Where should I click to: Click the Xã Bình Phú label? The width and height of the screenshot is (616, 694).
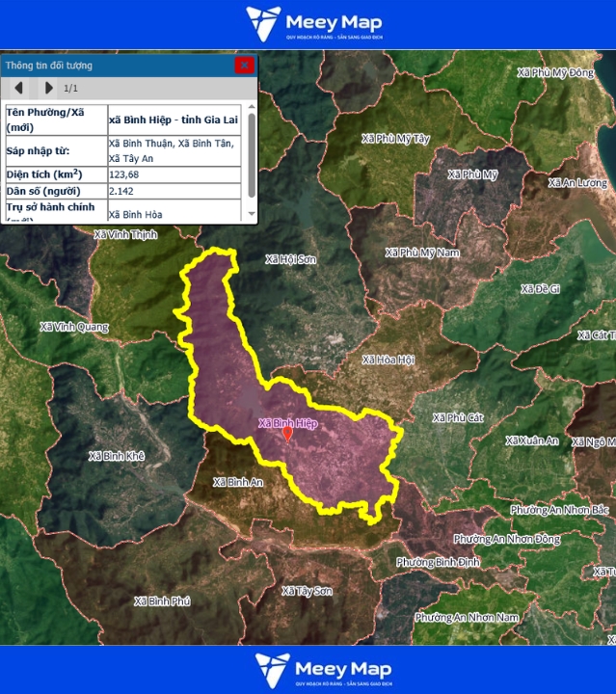[162, 601]
